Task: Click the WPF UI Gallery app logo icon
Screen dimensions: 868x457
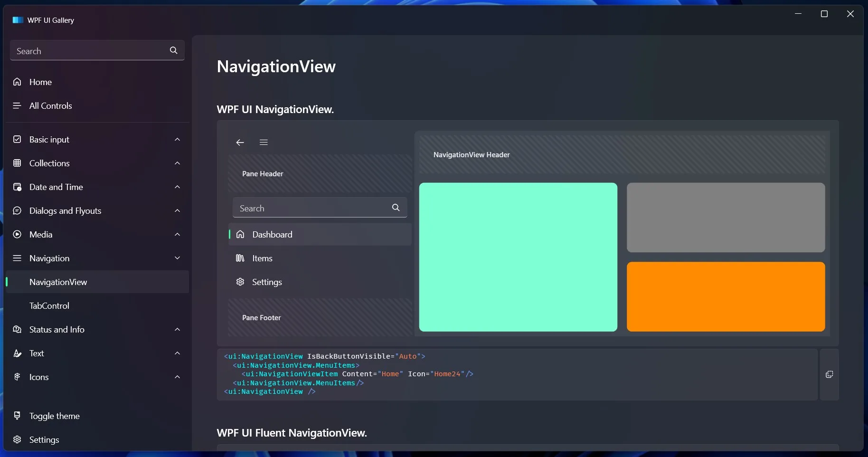Action: (18, 20)
